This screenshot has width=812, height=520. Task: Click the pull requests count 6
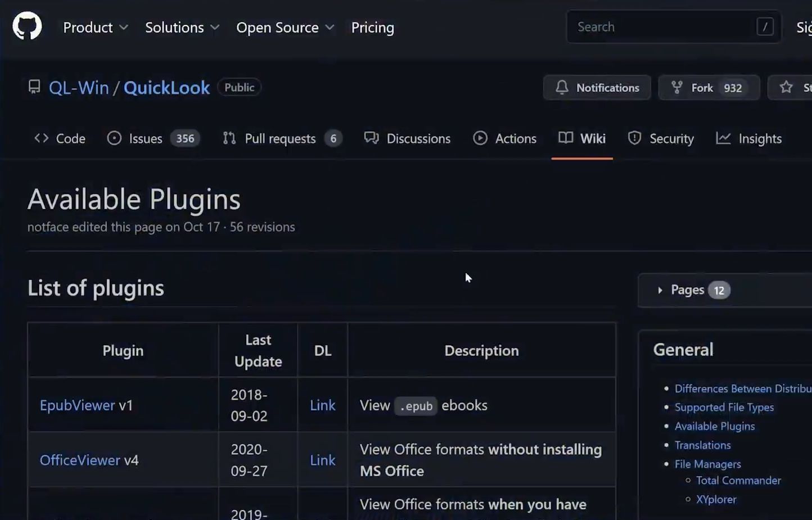tap(333, 138)
